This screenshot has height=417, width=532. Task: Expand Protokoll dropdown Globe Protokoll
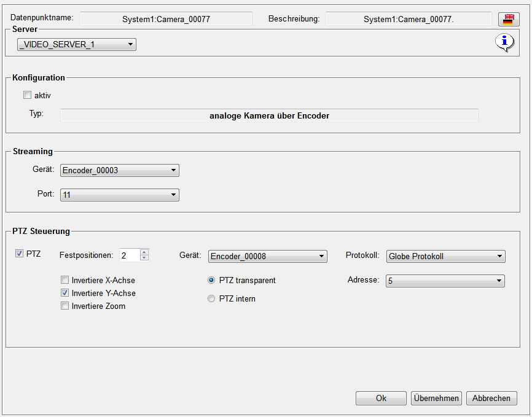[445, 256]
